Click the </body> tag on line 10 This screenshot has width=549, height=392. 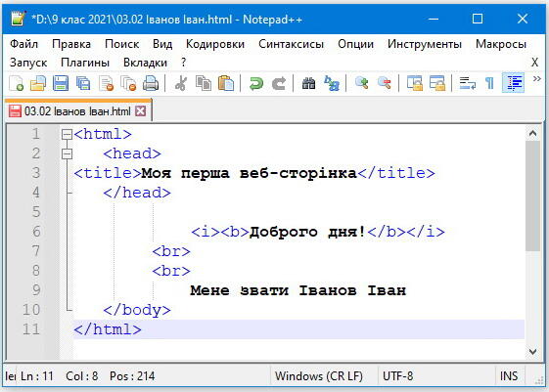tap(137, 310)
